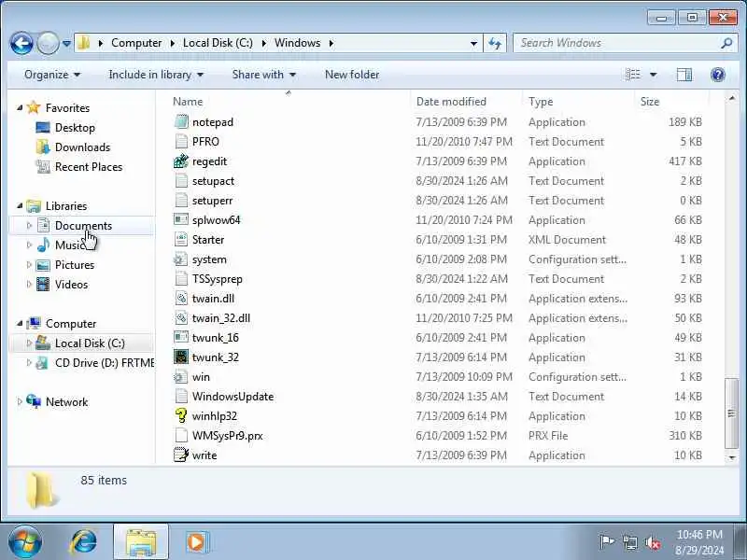Click the system configuration settings icon
The height and width of the screenshot is (560, 747).
tap(181, 259)
